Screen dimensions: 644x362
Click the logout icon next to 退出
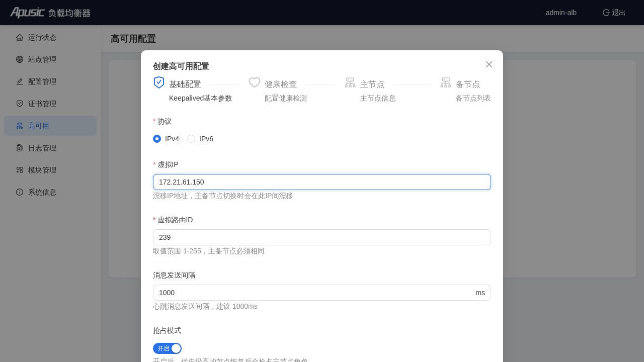tap(606, 13)
